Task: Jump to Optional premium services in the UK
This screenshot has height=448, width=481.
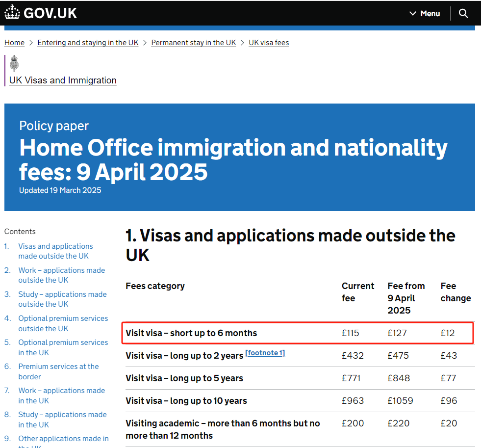Action: [x=63, y=347]
